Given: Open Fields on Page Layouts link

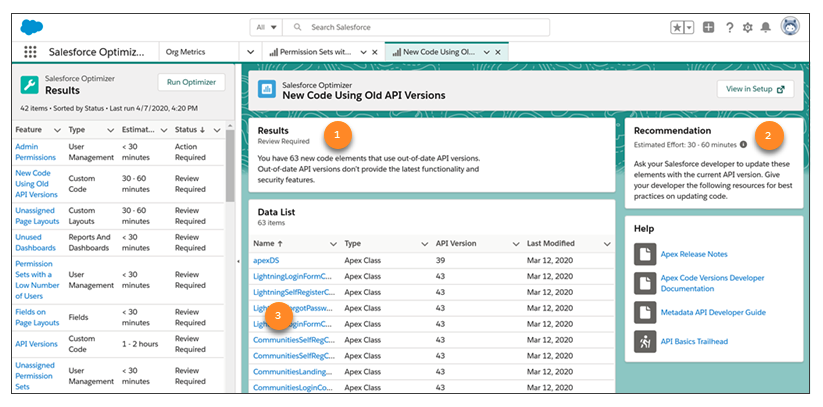Looking at the screenshot, I should click(36, 317).
